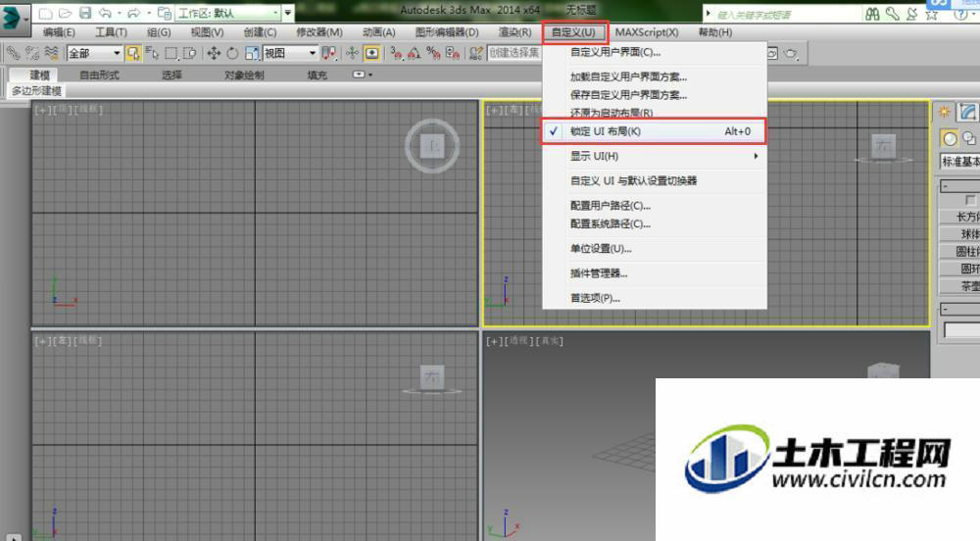
Task: Click Edit Named Selection Sets icon
Action: pos(476,54)
